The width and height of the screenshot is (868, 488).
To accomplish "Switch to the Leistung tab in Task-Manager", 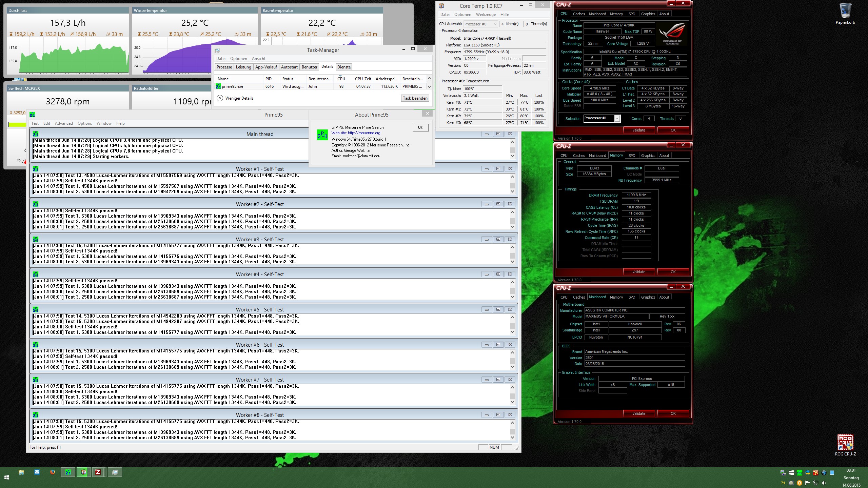I will coord(243,67).
